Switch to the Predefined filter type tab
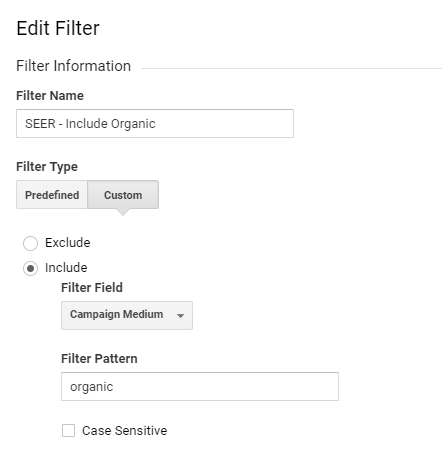The width and height of the screenshot is (442, 454). click(52, 195)
